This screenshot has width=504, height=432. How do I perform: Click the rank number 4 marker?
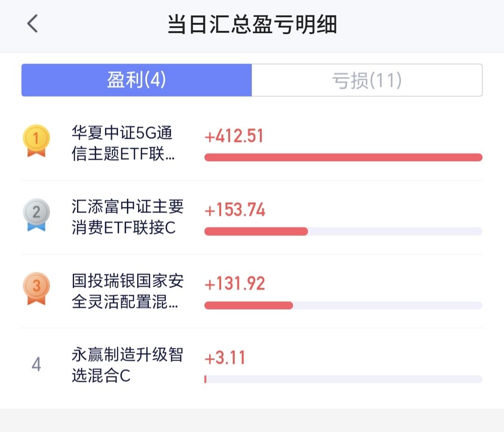(x=36, y=364)
